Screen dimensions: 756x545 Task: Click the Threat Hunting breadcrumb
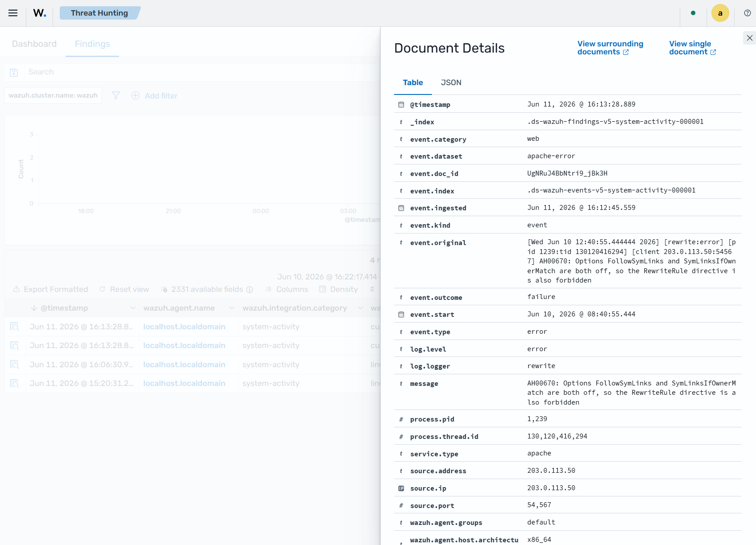(99, 13)
